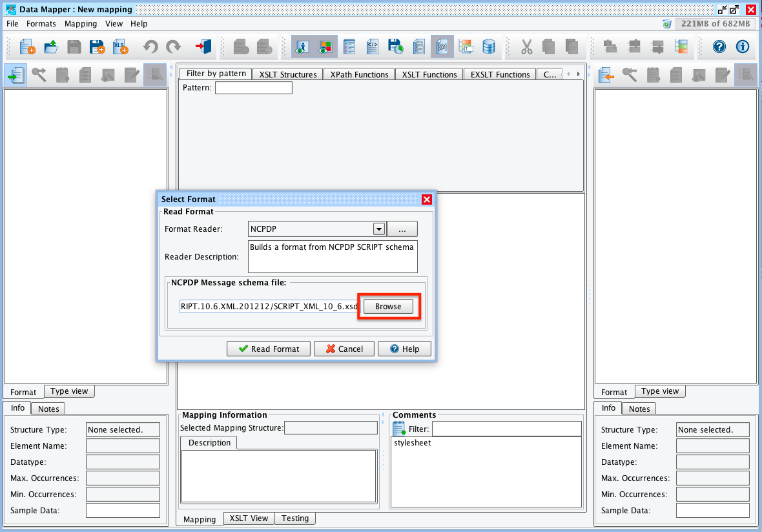Switch to the XSLT View tab

click(x=249, y=518)
